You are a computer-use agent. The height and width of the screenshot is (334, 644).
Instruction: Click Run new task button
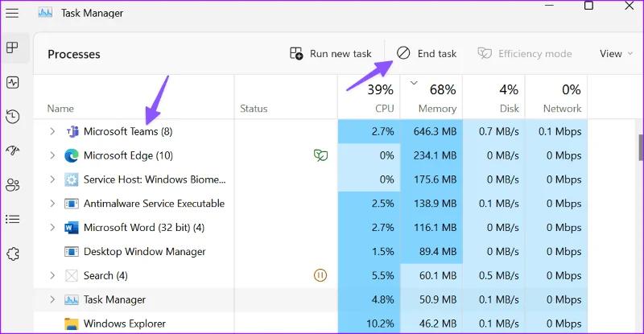click(331, 53)
